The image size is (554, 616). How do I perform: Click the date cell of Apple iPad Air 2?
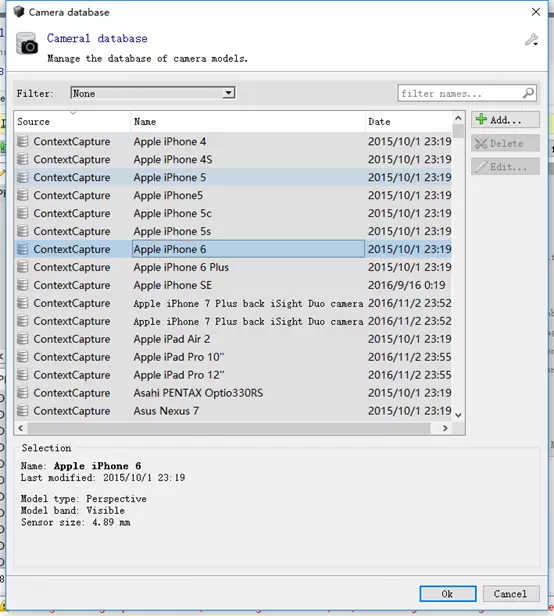click(x=409, y=339)
